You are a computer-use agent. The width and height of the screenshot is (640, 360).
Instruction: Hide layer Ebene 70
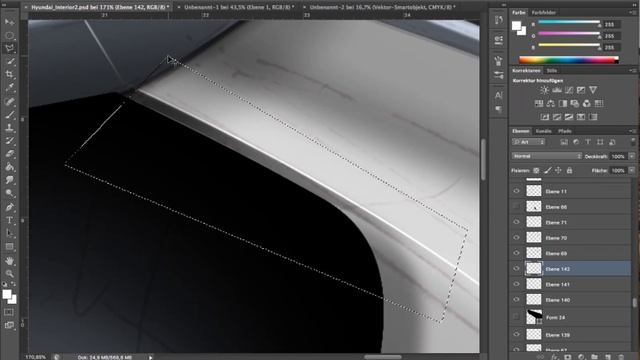pos(516,238)
